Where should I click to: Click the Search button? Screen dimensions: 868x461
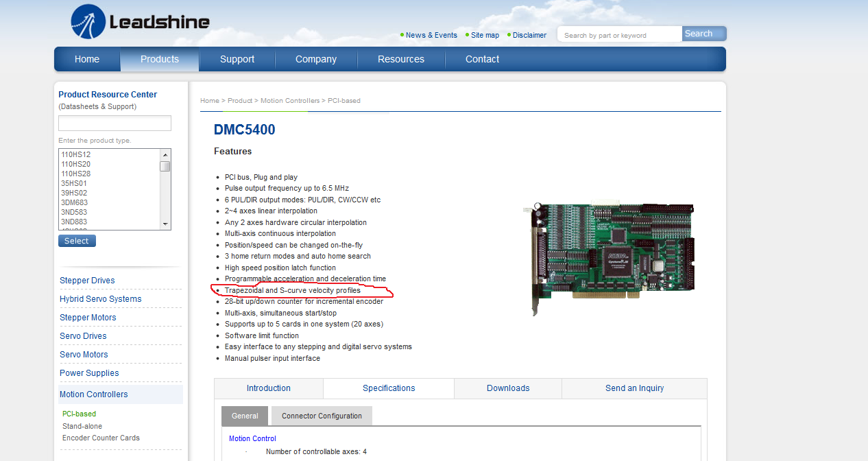click(703, 34)
